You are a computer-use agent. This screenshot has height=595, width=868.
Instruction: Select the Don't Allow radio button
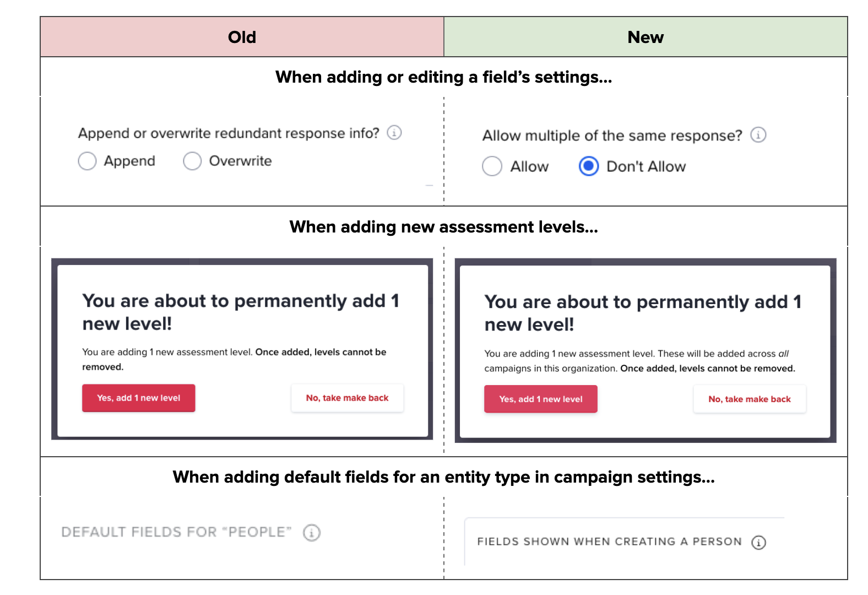(x=589, y=166)
